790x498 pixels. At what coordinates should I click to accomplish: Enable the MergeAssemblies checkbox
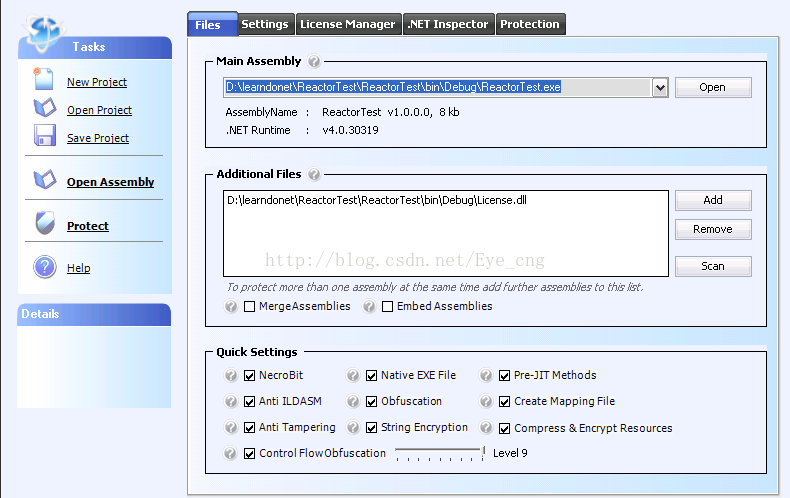249,306
